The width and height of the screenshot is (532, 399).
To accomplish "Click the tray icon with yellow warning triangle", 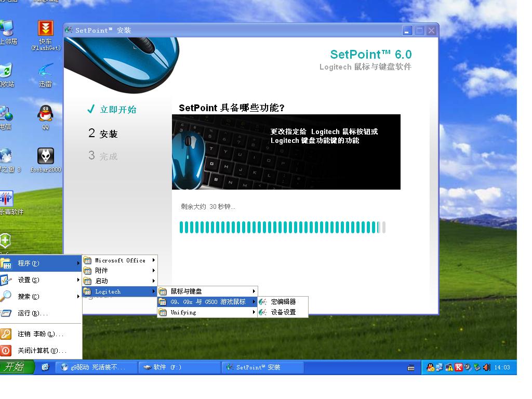I will point(449,367).
